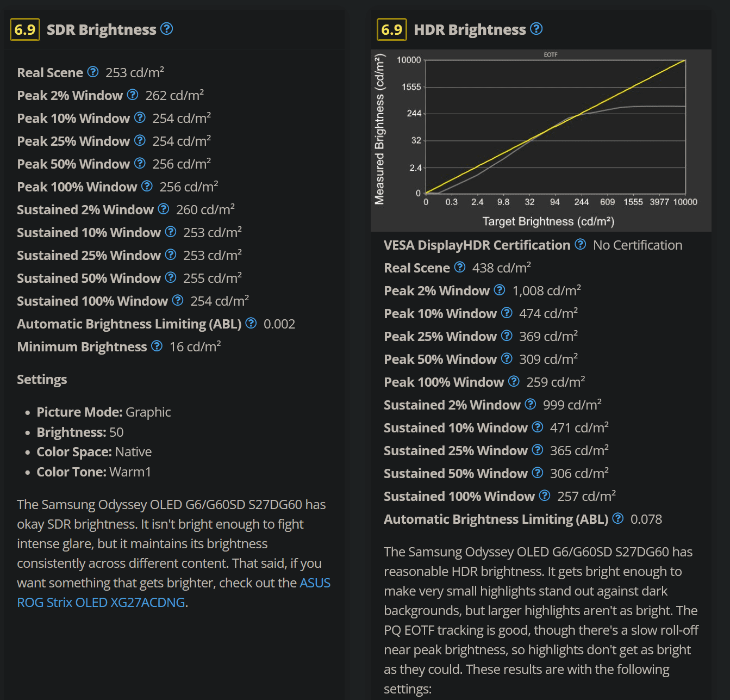Open help for VESA DisplayHDR Certification
Viewport: 730px width, 700px height.
click(x=581, y=244)
